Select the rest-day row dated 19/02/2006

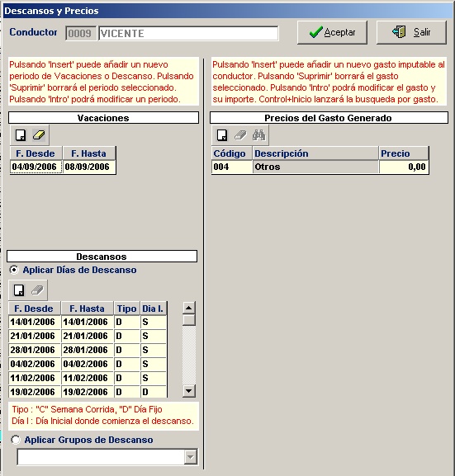point(88,392)
